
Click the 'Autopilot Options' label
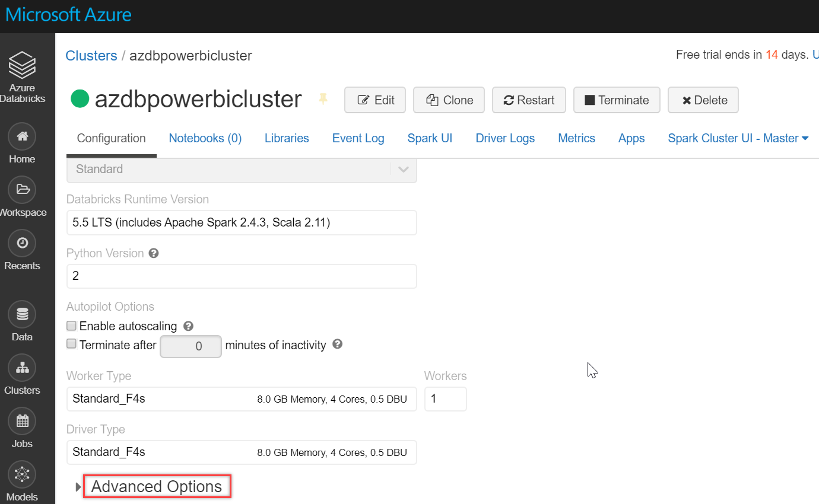tap(110, 307)
